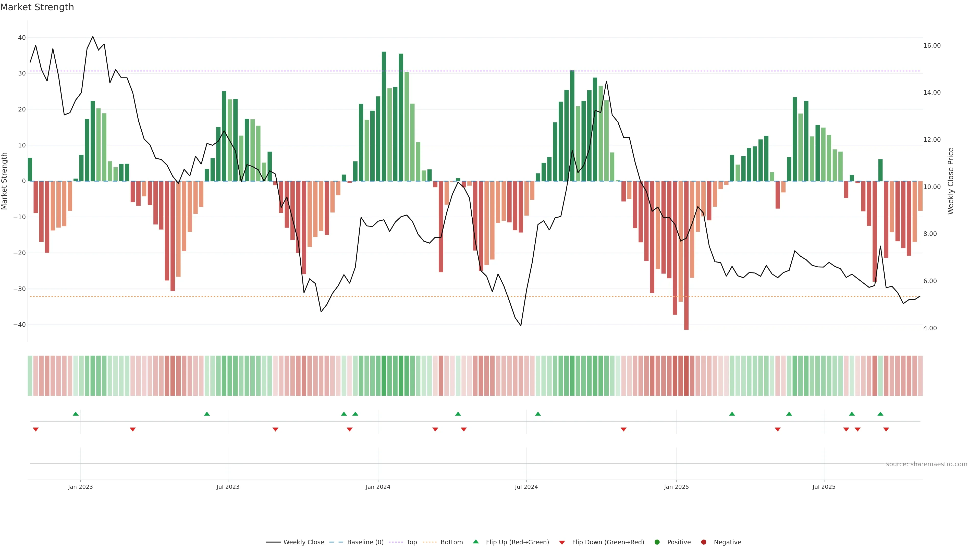Image resolution: width=980 pixels, height=551 pixels.
Task: Click the Market Strength chart title
Action: pos(37,7)
